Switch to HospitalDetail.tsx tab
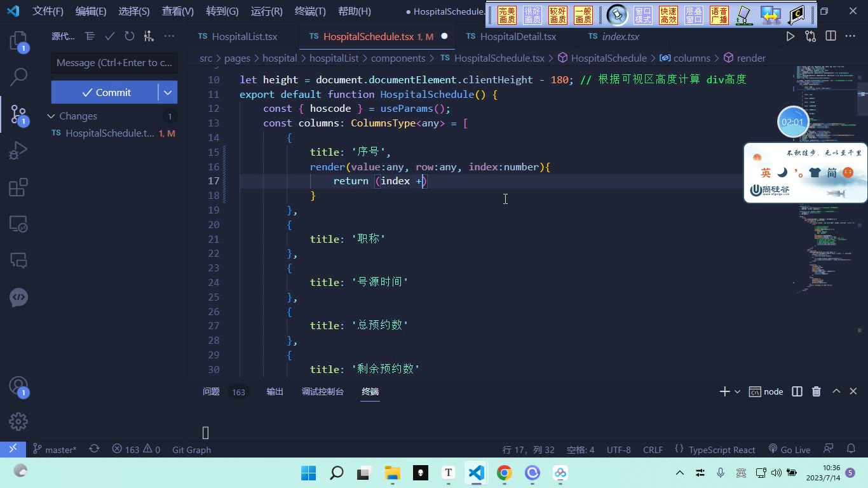This screenshot has height=488, width=868. (x=518, y=37)
